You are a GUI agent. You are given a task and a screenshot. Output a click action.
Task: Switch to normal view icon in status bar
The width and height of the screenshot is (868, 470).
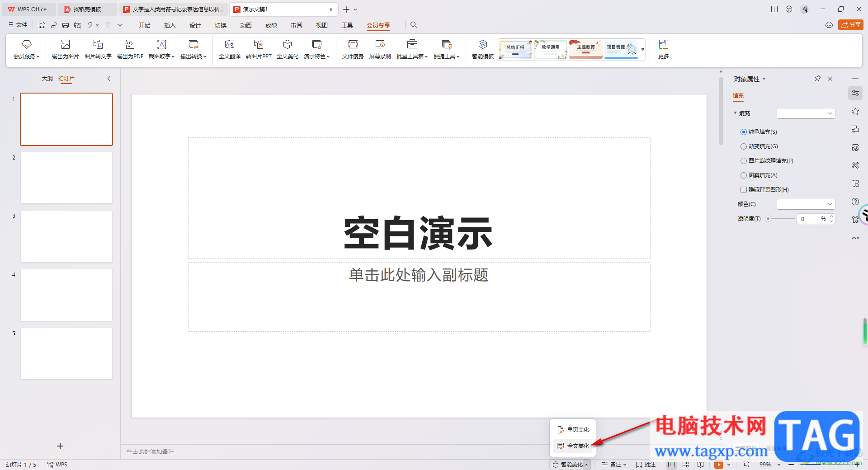(671, 465)
